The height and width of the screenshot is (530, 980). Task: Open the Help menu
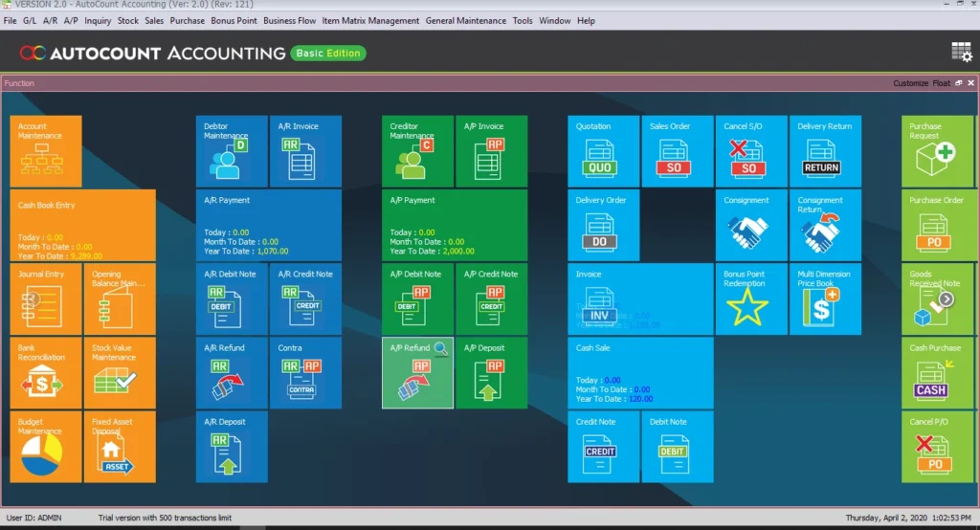click(x=586, y=21)
